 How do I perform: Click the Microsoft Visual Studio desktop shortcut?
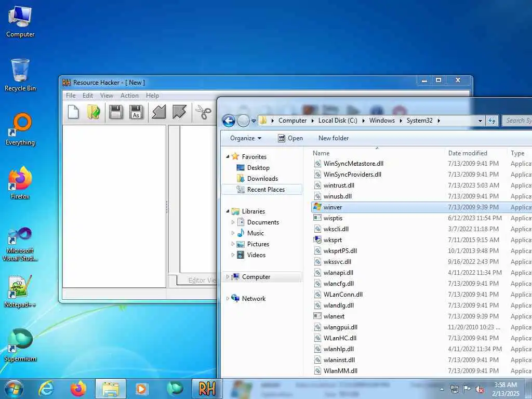(x=20, y=244)
